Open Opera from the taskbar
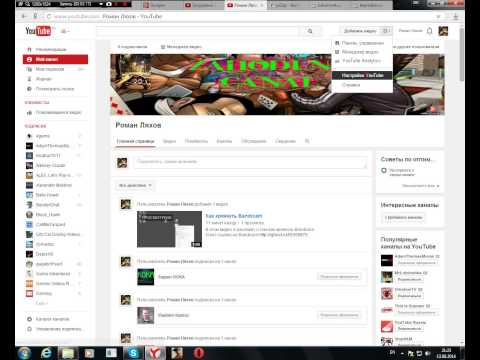 pyautogui.click(x=199, y=353)
